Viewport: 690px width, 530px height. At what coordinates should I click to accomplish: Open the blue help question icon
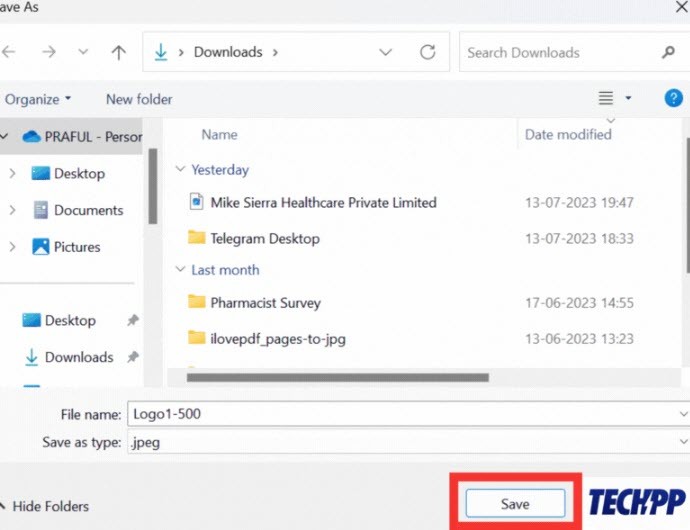click(x=673, y=98)
